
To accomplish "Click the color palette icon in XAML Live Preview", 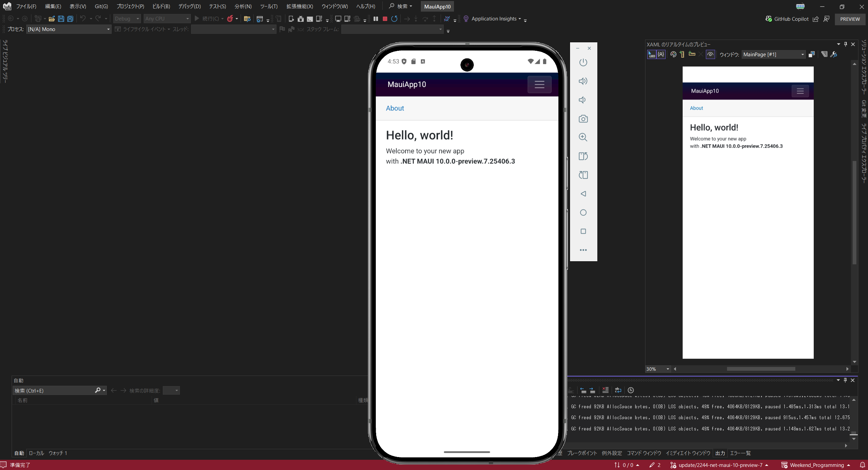I will tap(673, 55).
